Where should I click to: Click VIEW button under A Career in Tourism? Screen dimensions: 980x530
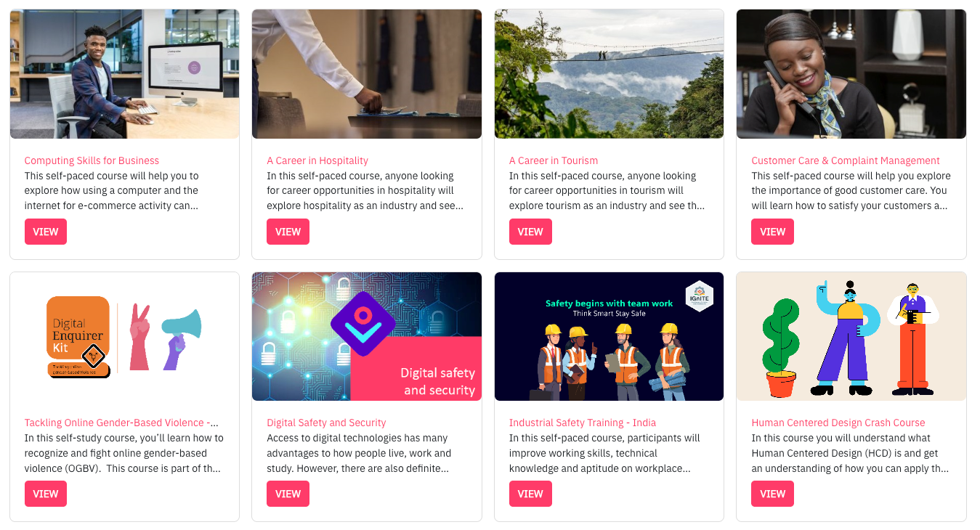click(530, 232)
